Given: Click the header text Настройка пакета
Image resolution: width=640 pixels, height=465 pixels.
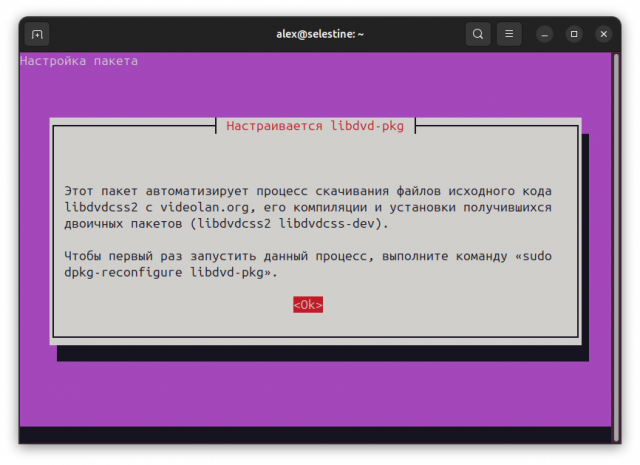Looking at the screenshot, I should [x=79, y=61].
